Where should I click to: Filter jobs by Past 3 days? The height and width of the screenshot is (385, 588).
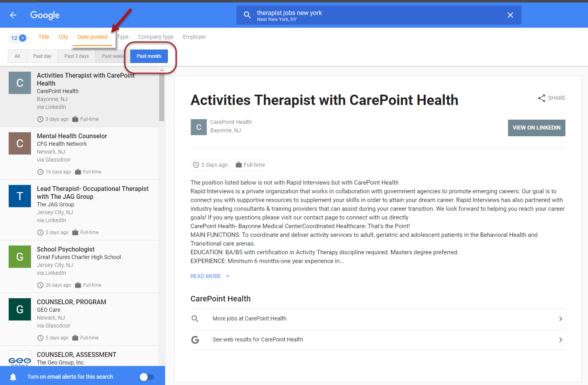click(77, 56)
